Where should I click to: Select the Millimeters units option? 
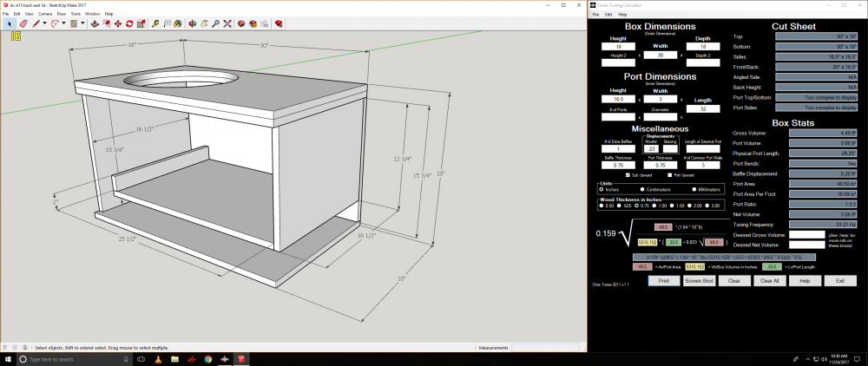point(694,190)
